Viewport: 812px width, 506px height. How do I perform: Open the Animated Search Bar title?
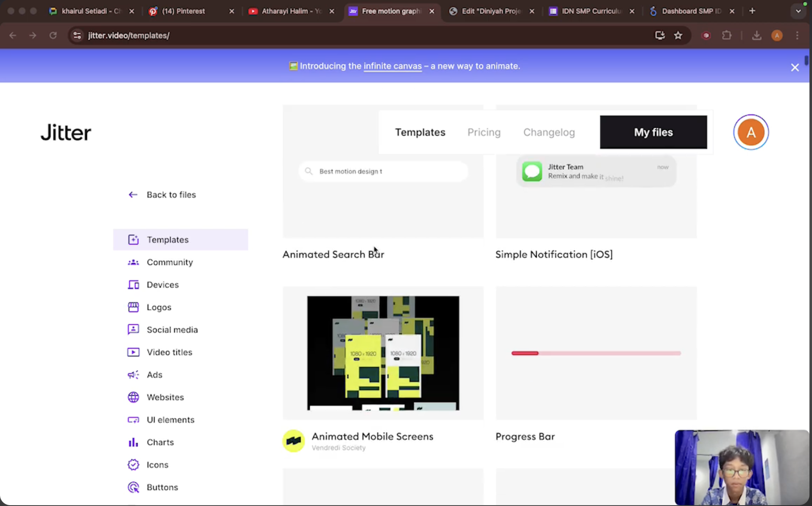coord(333,254)
